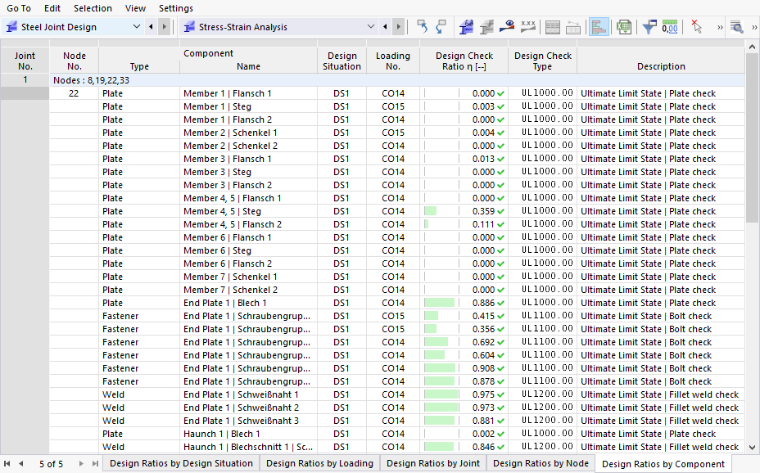Click the 0,00 decimal places icon
Viewport: 760px width, 473px height.
pyautogui.click(x=669, y=27)
